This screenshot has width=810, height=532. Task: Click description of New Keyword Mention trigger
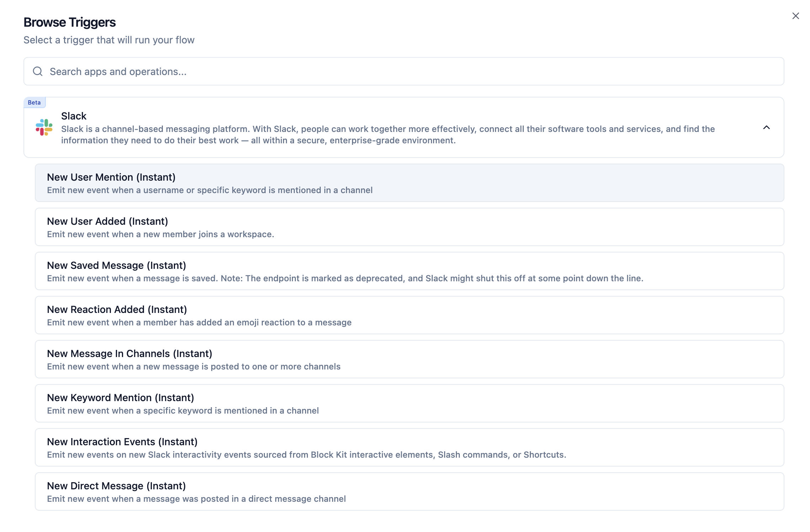click(x=183, y=411)
